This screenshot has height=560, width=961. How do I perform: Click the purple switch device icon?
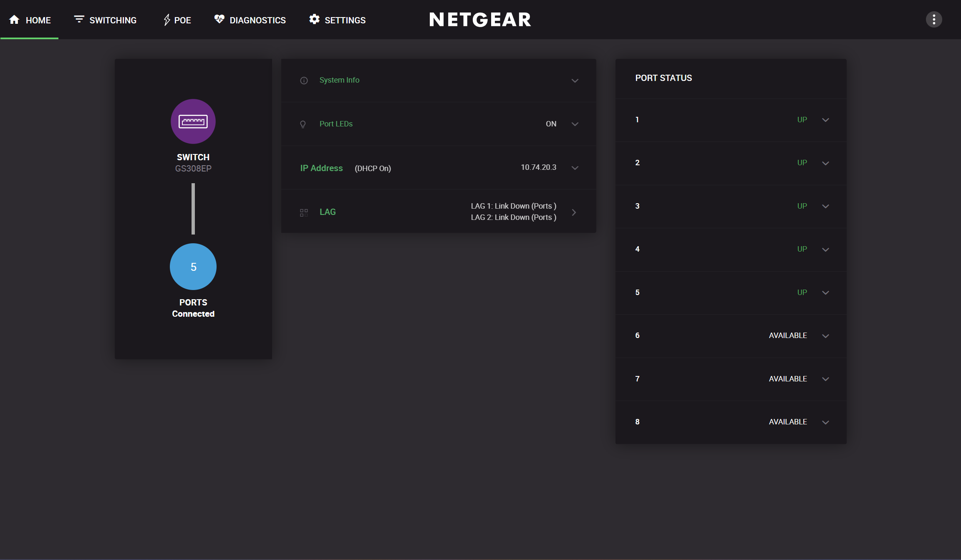click(193, 121)
